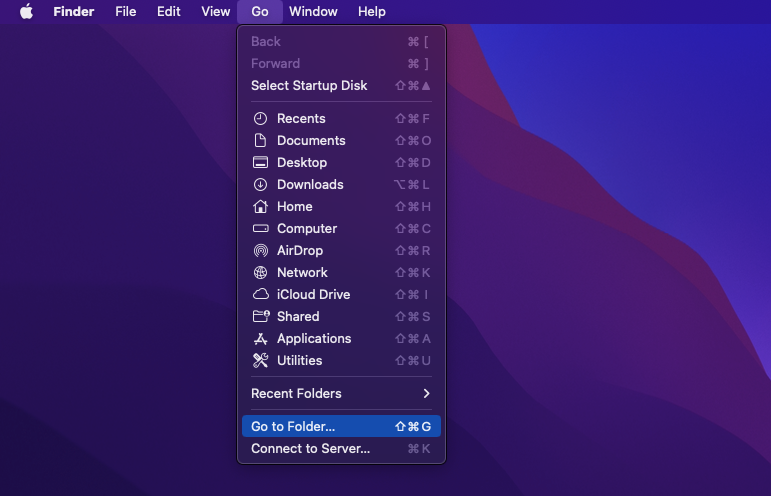
Task: Click the Desktop icon in Go menu
Action: [x=260, y=163]
